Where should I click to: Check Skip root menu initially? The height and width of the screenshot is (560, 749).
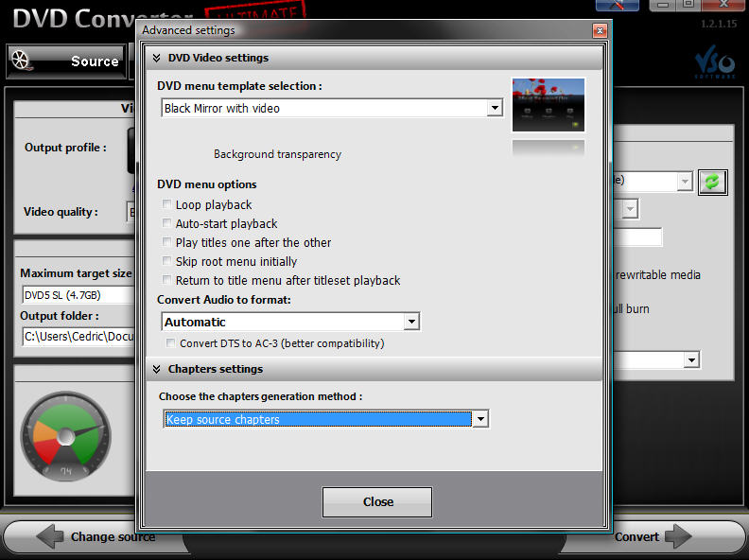(x=166, y=261)
